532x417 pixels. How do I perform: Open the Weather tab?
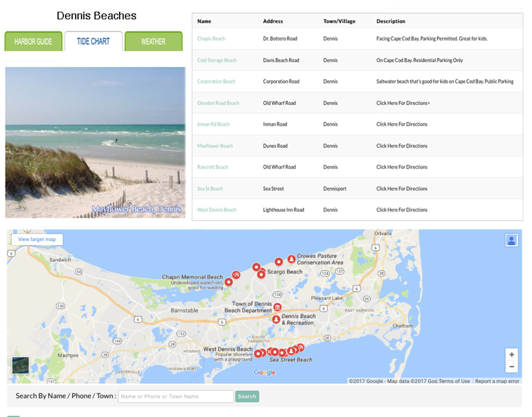point(153,41)
